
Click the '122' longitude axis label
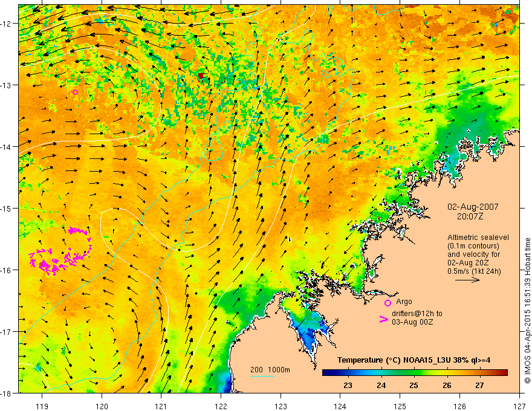tap(221, 406)
